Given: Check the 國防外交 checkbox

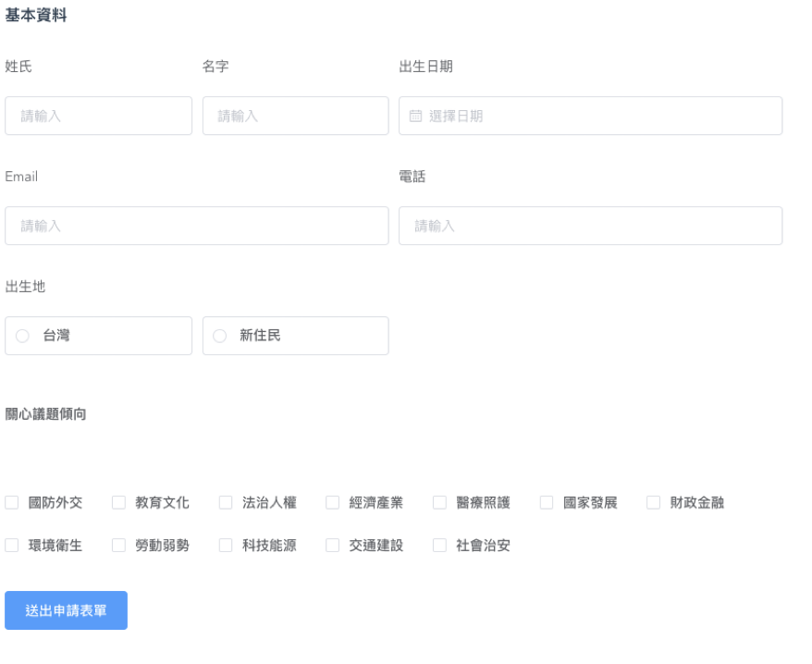Looking at the screenshot, I should pyautogui.click(x=12, y=502).
